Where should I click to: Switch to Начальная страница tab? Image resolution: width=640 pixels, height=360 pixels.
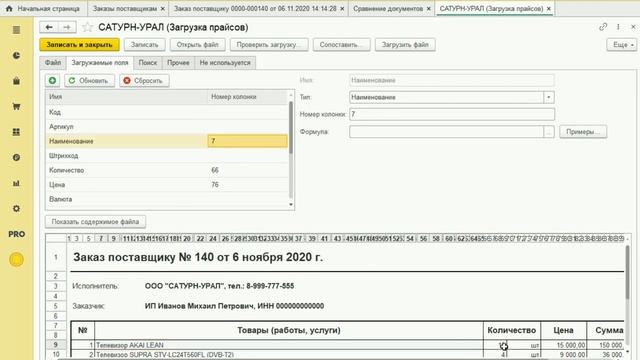[x=42, y=8]
